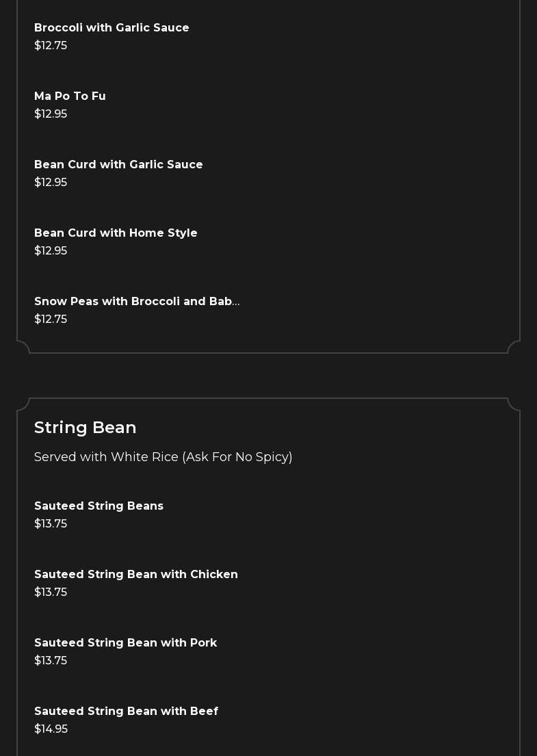Open the Broccoli with Garlic Sauce item
The width and height of the screenshot is (537, 756).
(x=112, y=27)
